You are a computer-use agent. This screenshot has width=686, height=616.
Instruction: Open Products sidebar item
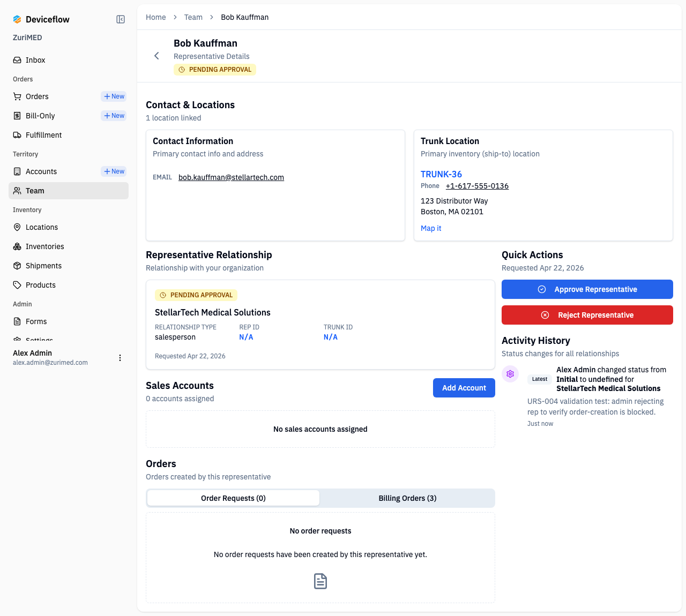pos(69,285)
